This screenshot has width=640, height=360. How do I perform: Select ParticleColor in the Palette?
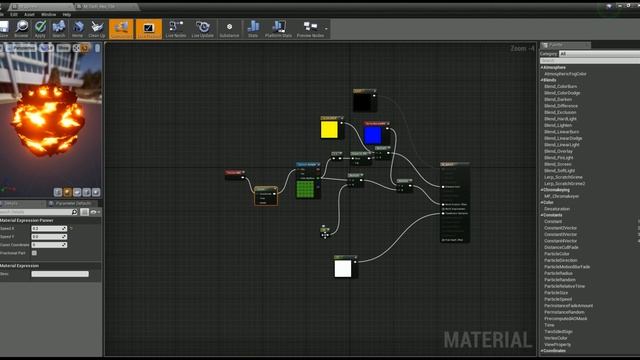[556, 254]
